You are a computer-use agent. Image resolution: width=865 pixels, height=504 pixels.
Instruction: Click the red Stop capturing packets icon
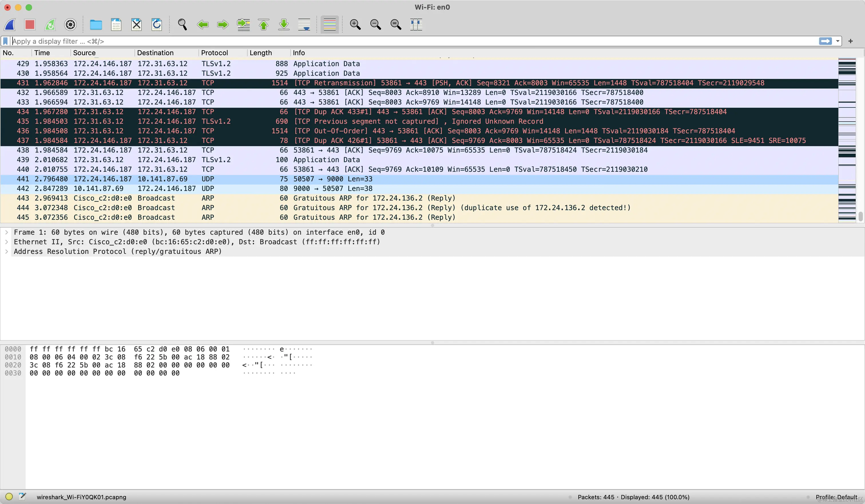coord(30,24)
